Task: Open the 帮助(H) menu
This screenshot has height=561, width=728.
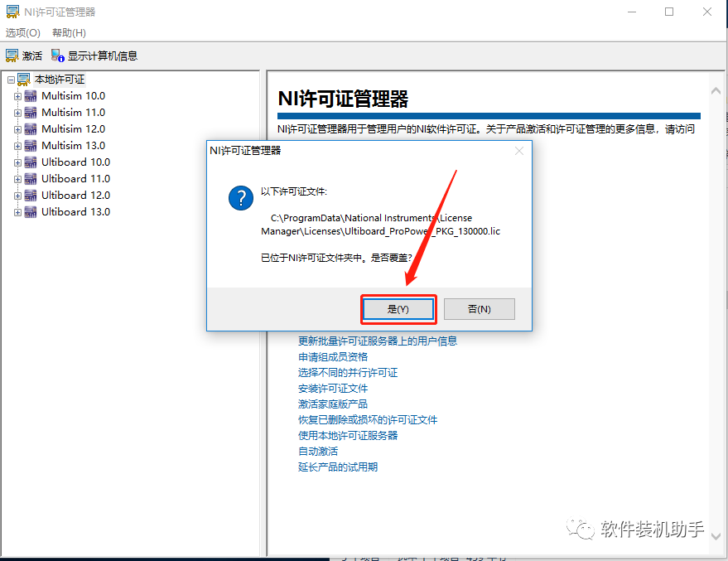Action: pyautogui.click(x=70, y=33)
